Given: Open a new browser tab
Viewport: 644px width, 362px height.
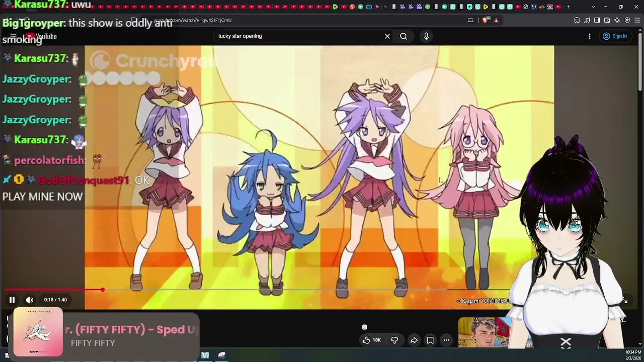Looking at the screenshot, I should [x=569, y=7].
